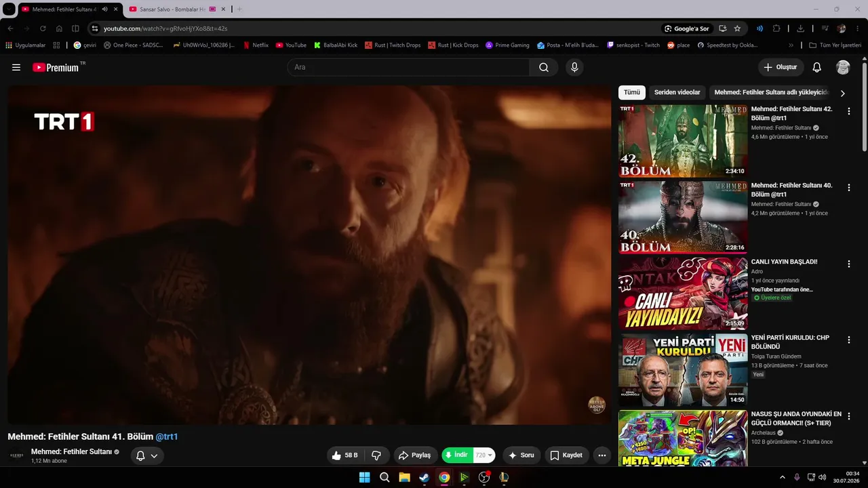Click the Kaydet save button
The width and height of the screenshot is (868, 488).
[x=567, y=455]
